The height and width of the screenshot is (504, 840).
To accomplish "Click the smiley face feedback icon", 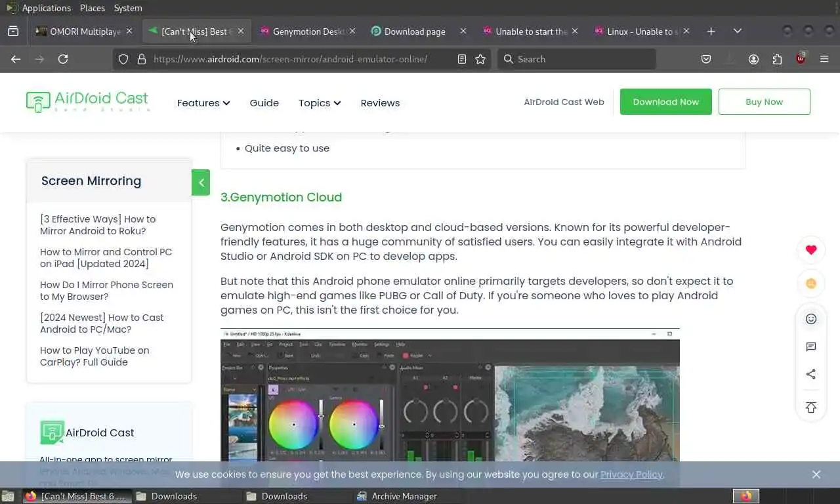I will point(811,319).
